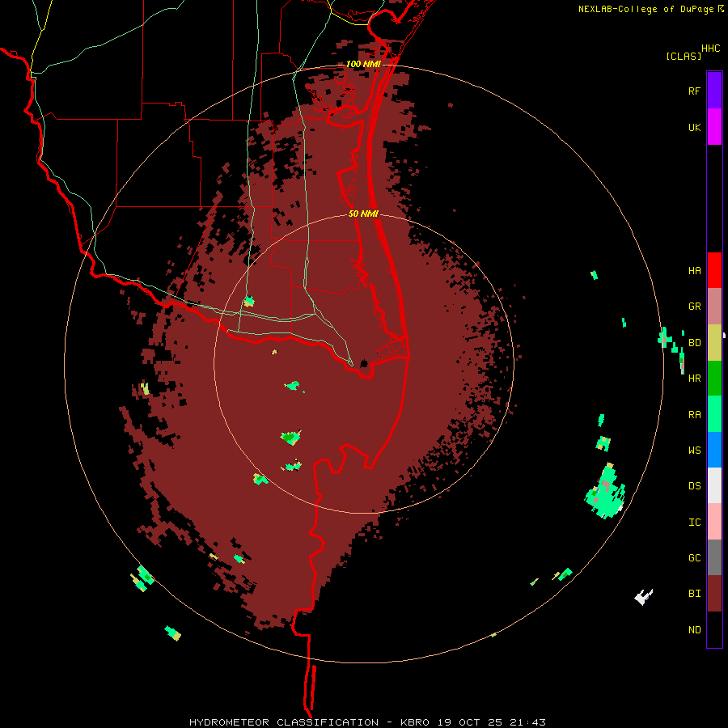The image size is (728, 728).
Task: Click the '[CLAS]' label above the legend
Action: (x=684, y=56)
